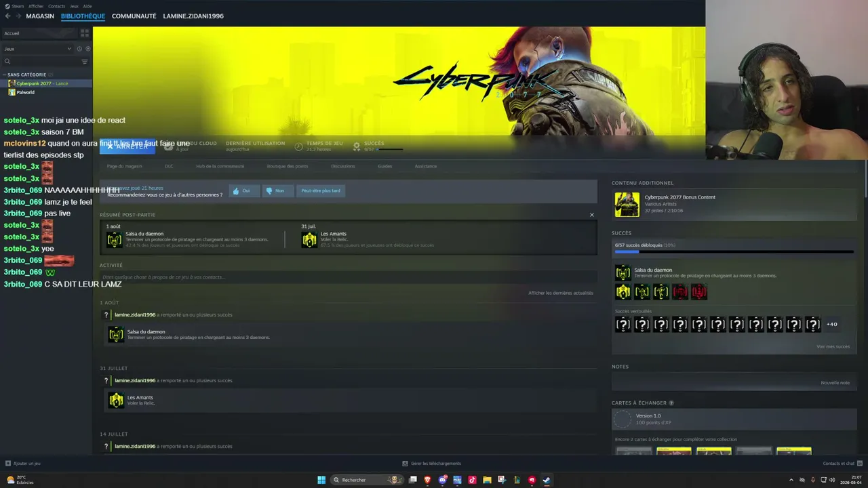Click the Steam taskbar icon

pyautogui.click(x=547, y=480)
